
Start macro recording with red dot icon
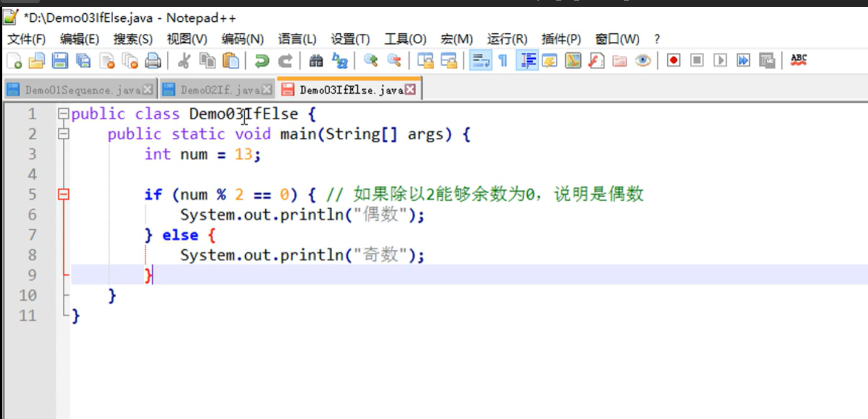[x=674, y=59]
